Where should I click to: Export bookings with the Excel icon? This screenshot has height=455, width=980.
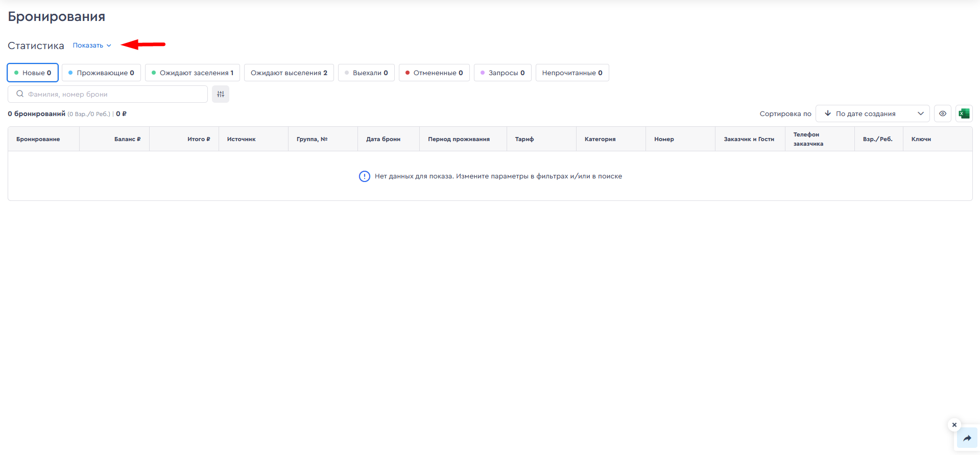tap(964, 113)
